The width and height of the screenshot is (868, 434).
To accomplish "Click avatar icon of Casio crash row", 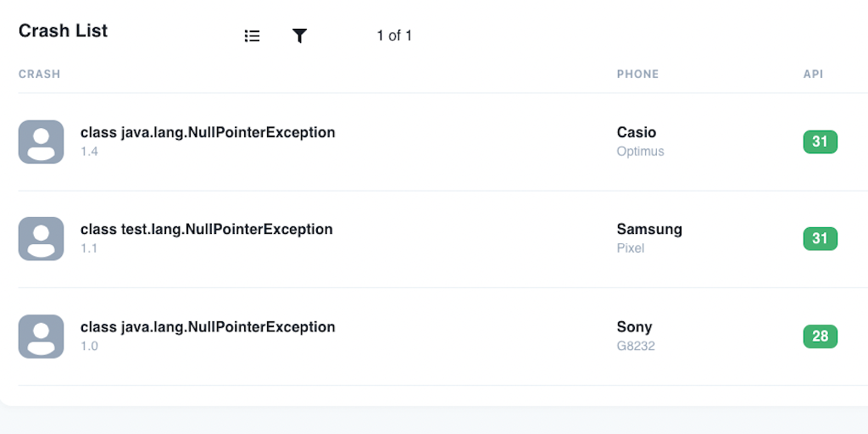I will click(x=41, y=142).
